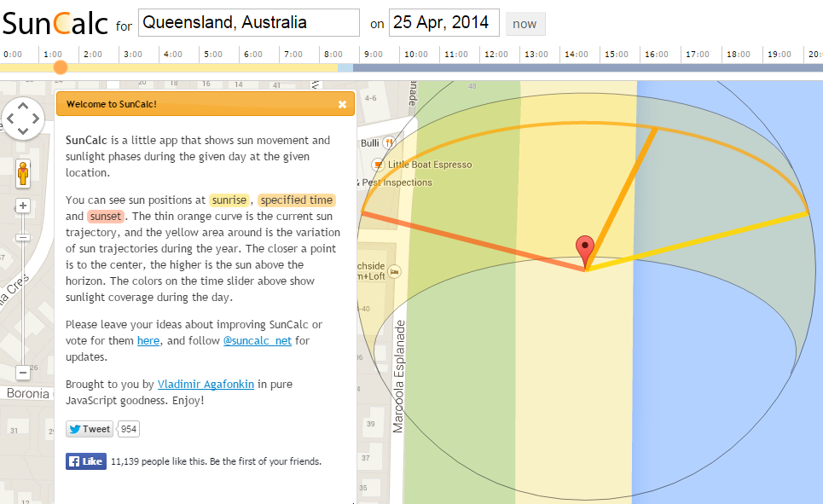Click the Twitter Tweet button
The height and width of the screenshot is (504, 823).
[90, 429]
